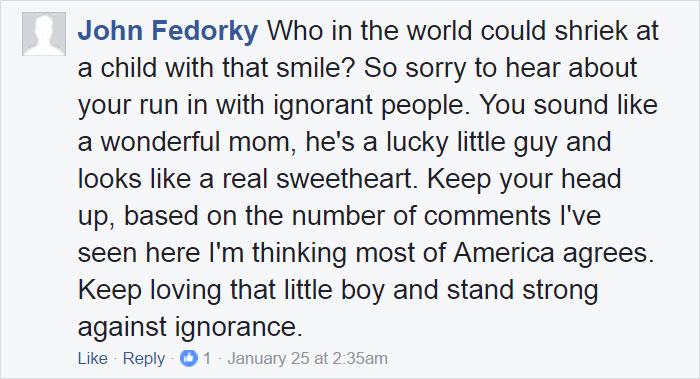Click the phrase "Keep your head"
The image size is (700, 379).
point(524,181)
